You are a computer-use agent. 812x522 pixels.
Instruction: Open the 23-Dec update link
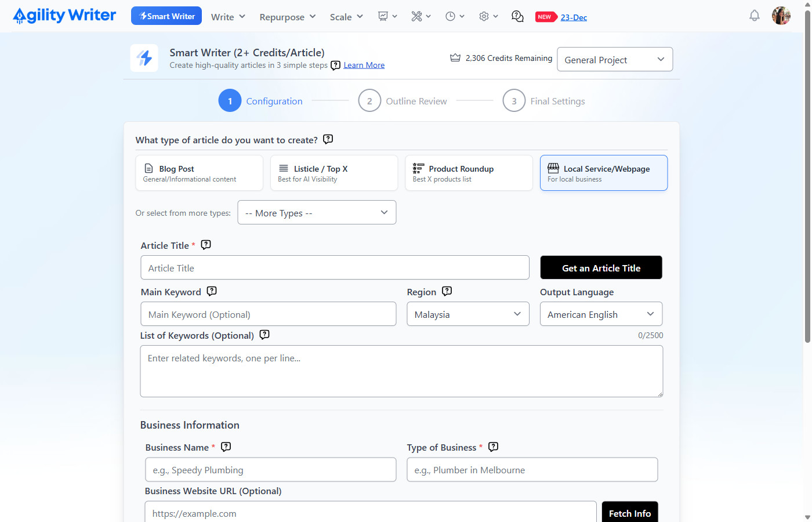click(x=574, y=17)
